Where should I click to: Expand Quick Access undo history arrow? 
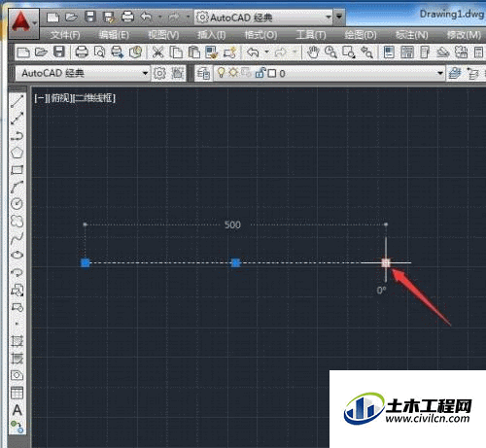(160, 17)
